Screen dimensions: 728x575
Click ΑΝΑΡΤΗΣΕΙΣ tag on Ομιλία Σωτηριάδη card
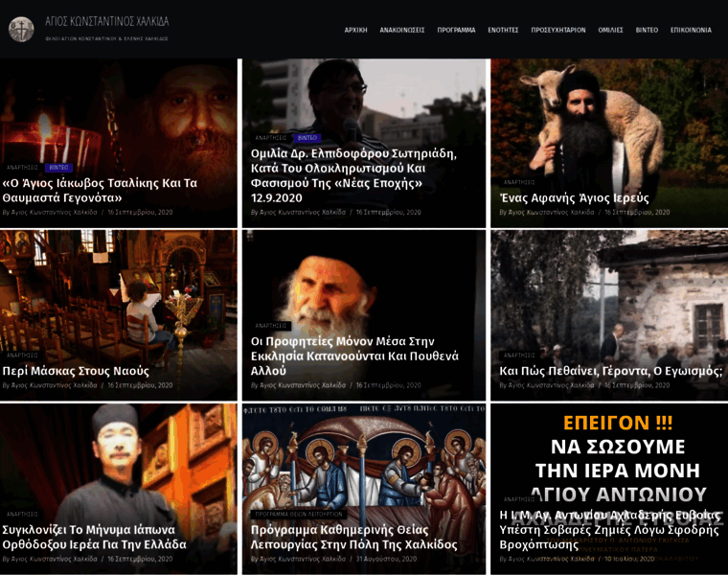point(271,138)
